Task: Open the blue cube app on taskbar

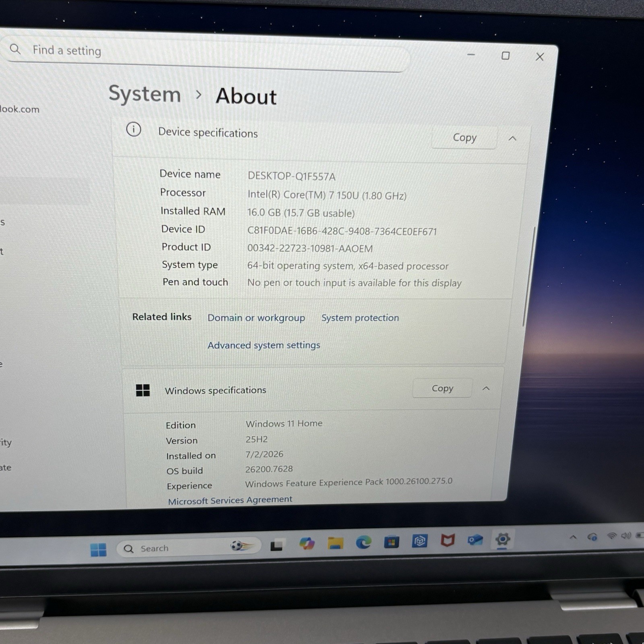Action: tap(419, 541)
